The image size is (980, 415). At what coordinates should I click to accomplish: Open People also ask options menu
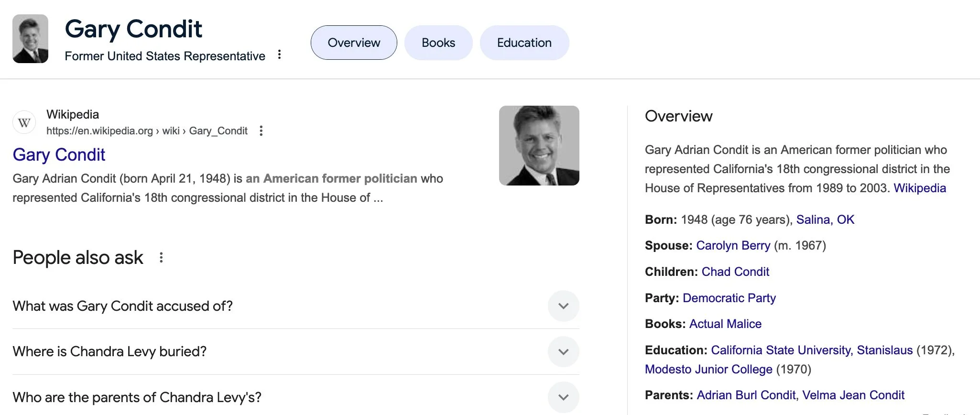tap(162, 258)
